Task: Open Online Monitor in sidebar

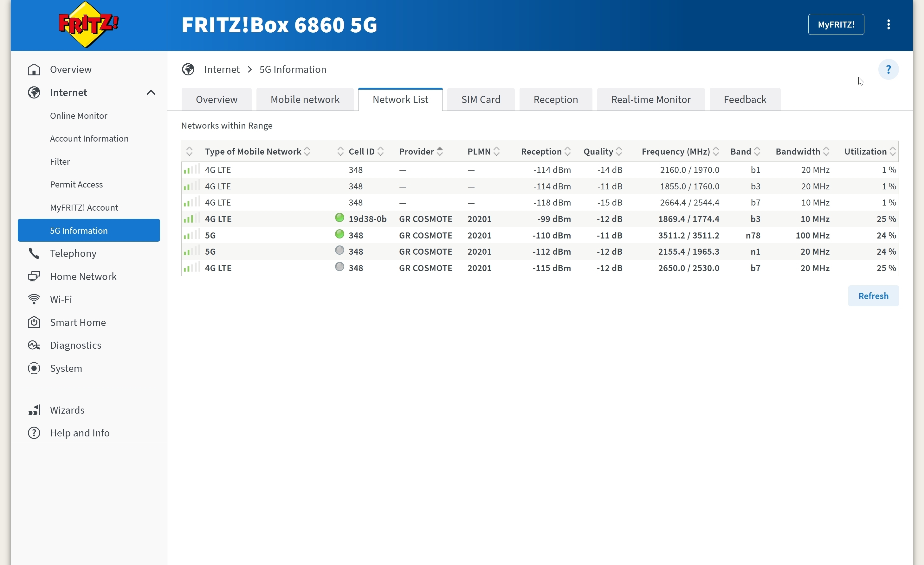Action: tap(79, 115)
